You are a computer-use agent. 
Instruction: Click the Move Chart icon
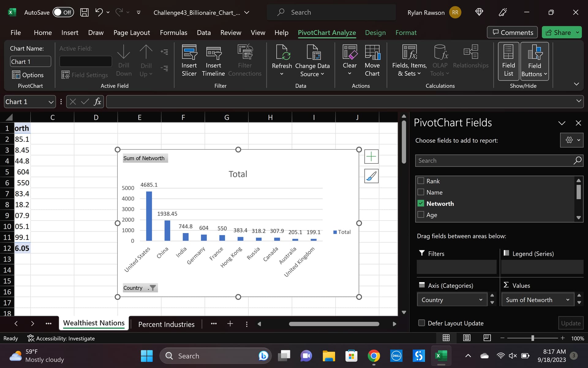(x=372, y=52)
